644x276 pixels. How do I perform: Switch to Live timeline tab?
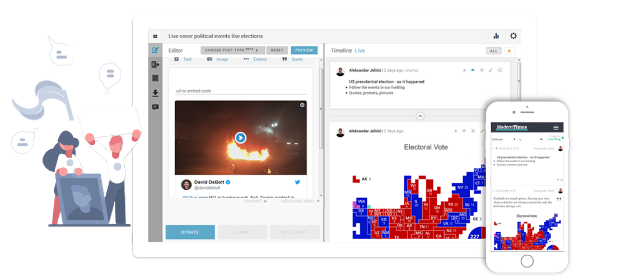pos(360,50)
